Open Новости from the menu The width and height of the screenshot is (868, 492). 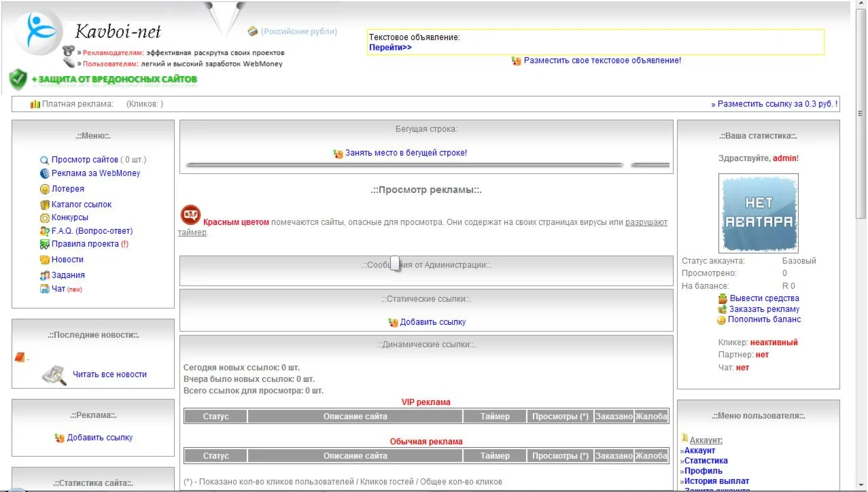coord(68,260)
